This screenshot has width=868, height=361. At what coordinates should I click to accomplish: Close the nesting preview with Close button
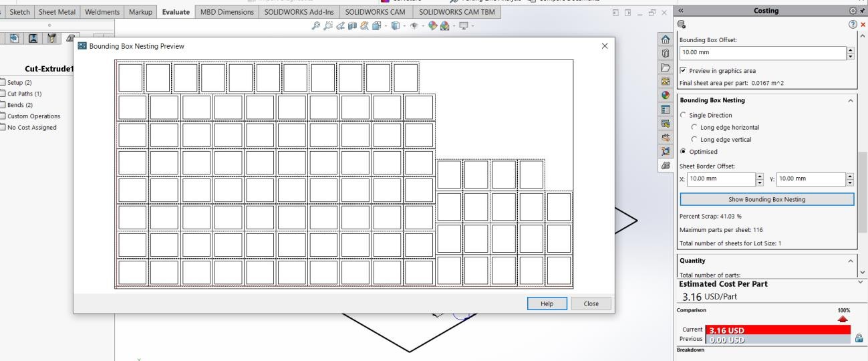[591, 303]
